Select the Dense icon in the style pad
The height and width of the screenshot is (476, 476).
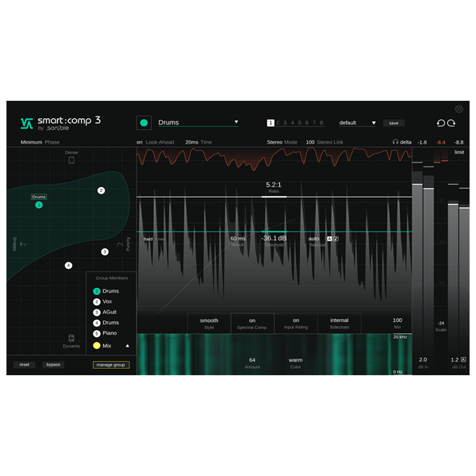point(71,160)
